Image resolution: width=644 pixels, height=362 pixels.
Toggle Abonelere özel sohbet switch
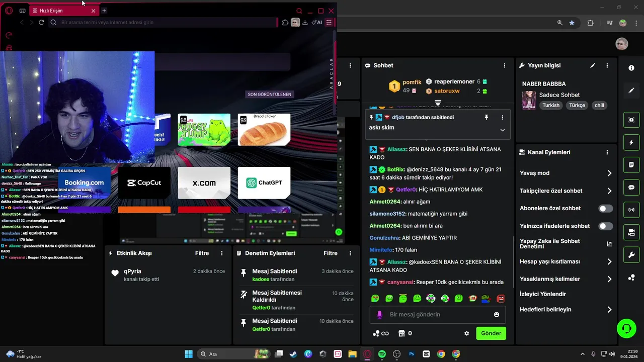606,208
